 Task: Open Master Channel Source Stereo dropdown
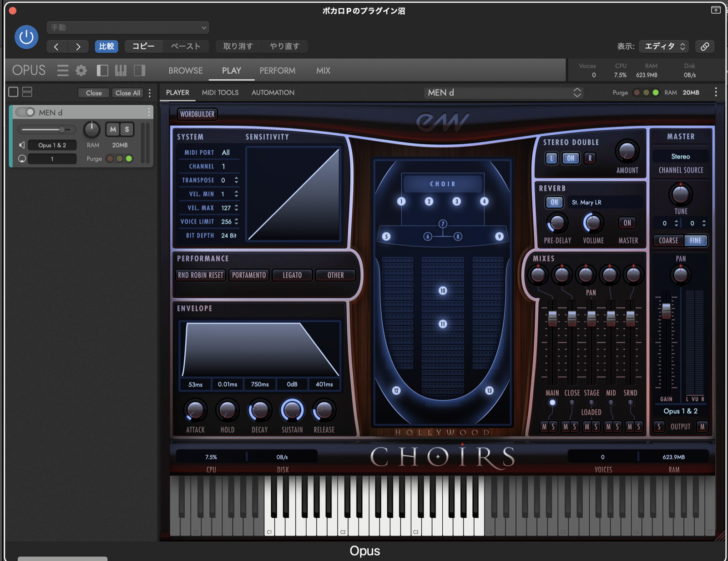point(681,156)
